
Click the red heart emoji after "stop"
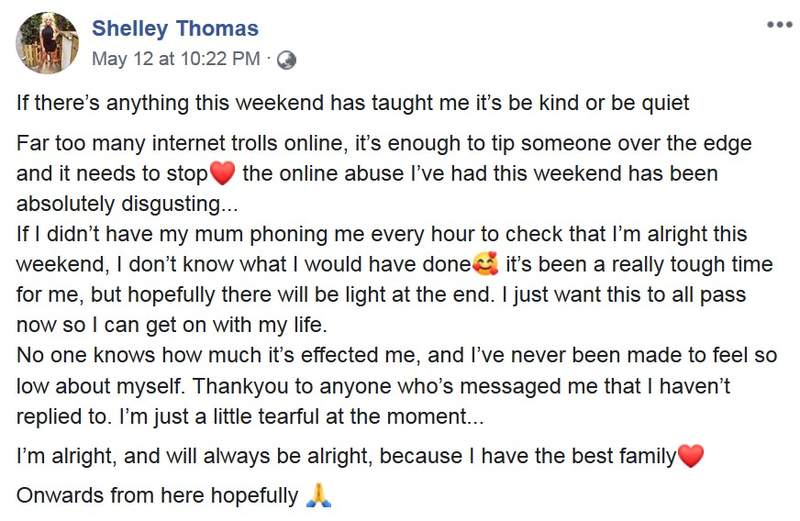click(223, 173)
